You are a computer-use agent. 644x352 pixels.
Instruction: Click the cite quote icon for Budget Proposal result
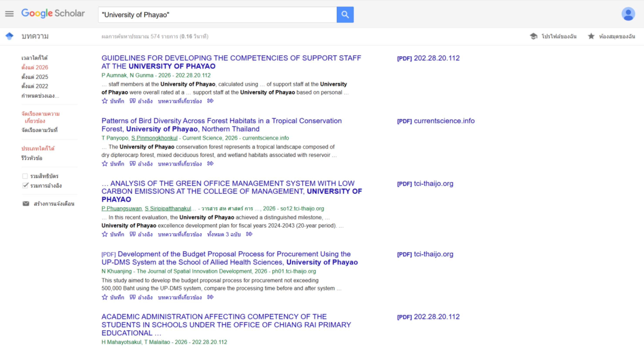[x=132, y=297]
